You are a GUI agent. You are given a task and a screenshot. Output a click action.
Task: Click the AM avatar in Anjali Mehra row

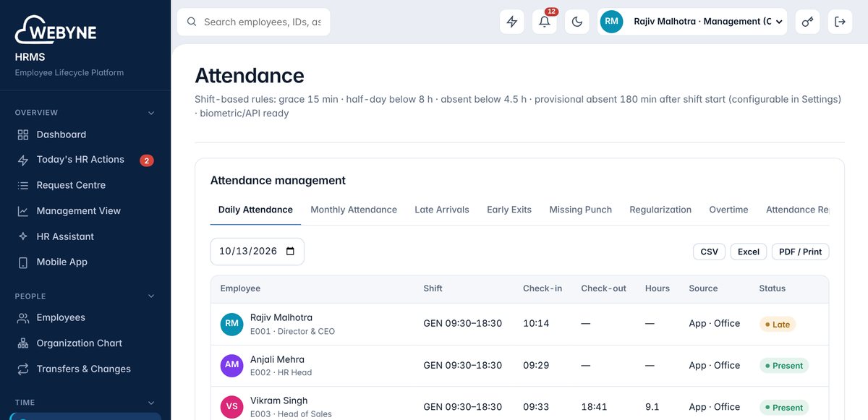pos(232,365)
